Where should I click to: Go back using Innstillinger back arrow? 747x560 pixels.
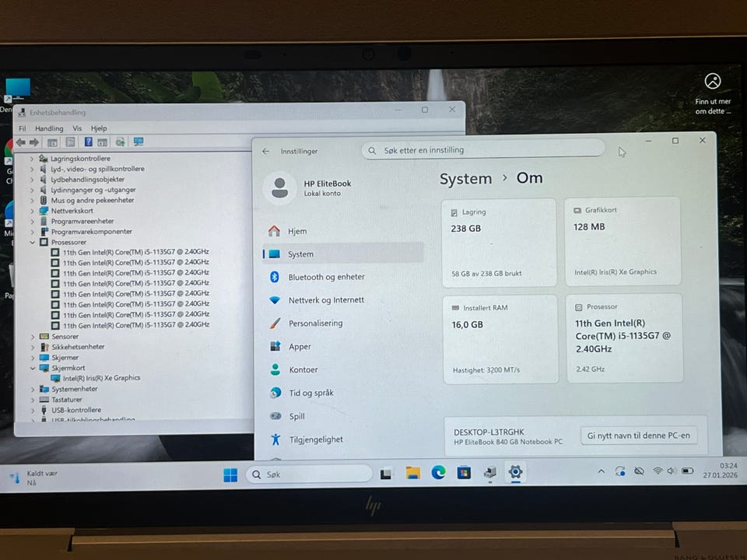click(x=266, y=152)
